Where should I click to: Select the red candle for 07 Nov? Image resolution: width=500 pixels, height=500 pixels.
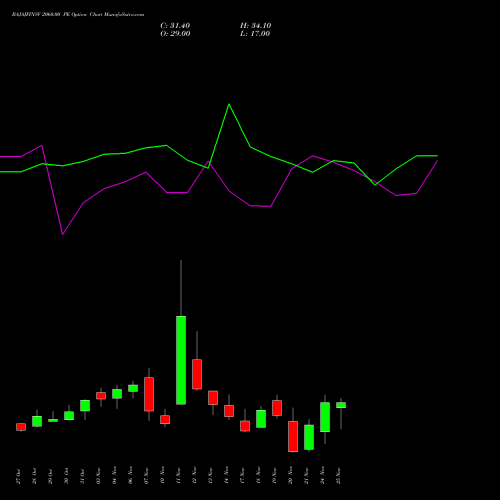(x=149, y=394)
